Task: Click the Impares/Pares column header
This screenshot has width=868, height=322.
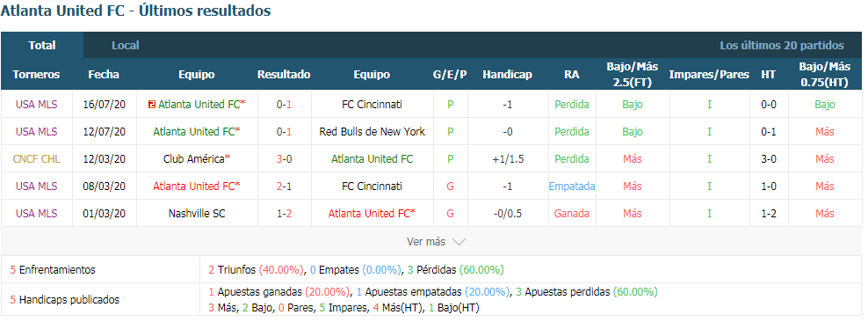Action: [709, 74]
